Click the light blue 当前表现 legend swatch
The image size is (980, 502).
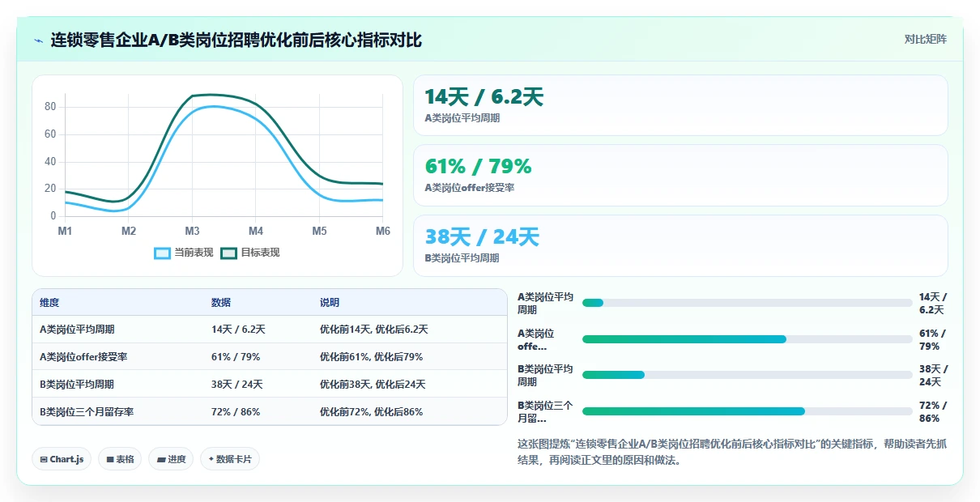point(163,253)
